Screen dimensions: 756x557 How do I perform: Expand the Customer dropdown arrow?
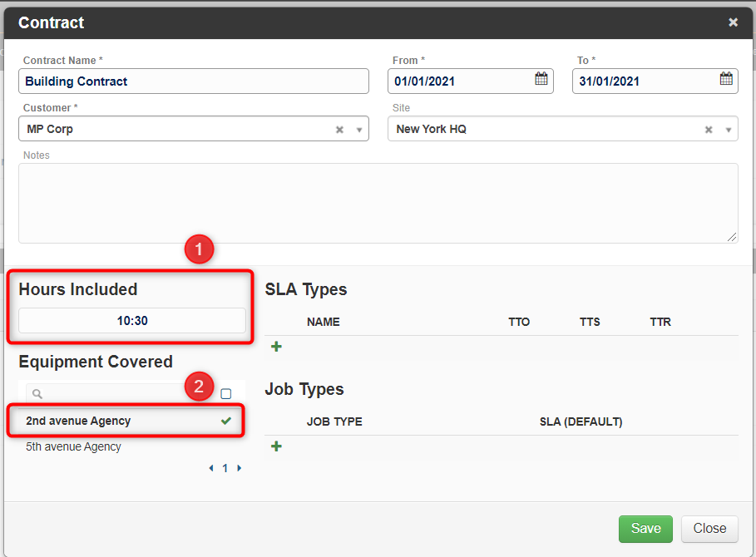(x=358, y=130)
